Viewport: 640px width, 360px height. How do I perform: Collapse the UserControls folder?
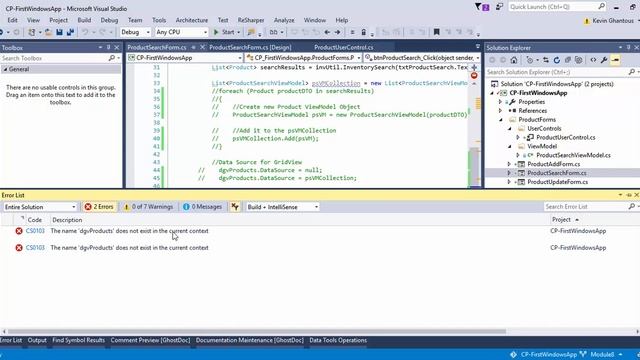(510, 129)
